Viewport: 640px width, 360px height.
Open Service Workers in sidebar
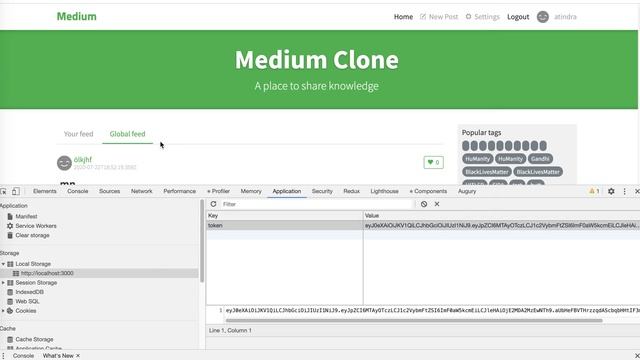tap(36, 226)
